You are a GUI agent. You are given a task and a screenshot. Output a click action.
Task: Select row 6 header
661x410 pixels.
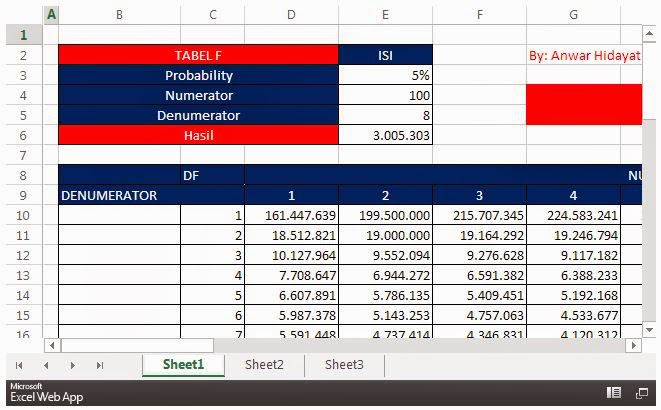point(24,135)
